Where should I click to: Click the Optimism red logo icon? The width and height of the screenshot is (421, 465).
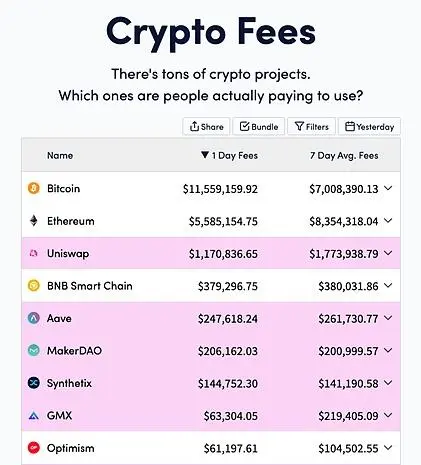pyautogui.click(x=33, y=448)
